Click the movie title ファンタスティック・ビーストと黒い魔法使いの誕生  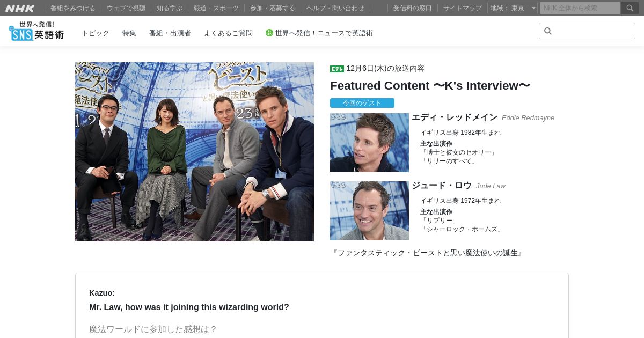(x=428, y=253)
